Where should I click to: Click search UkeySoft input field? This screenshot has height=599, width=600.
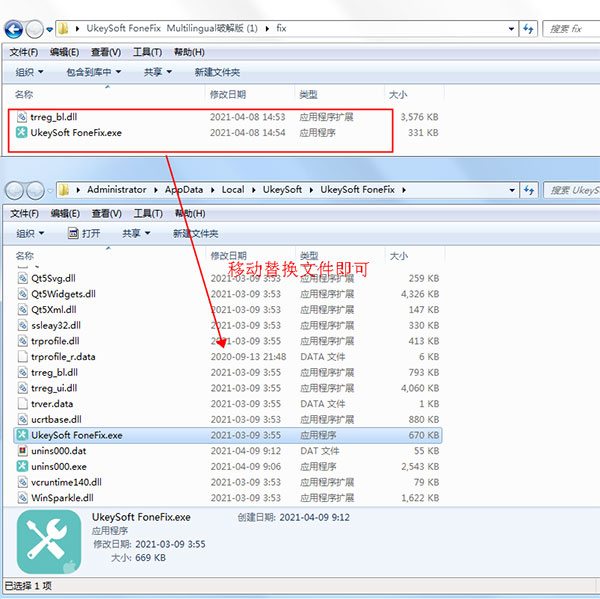coord(572,190)
